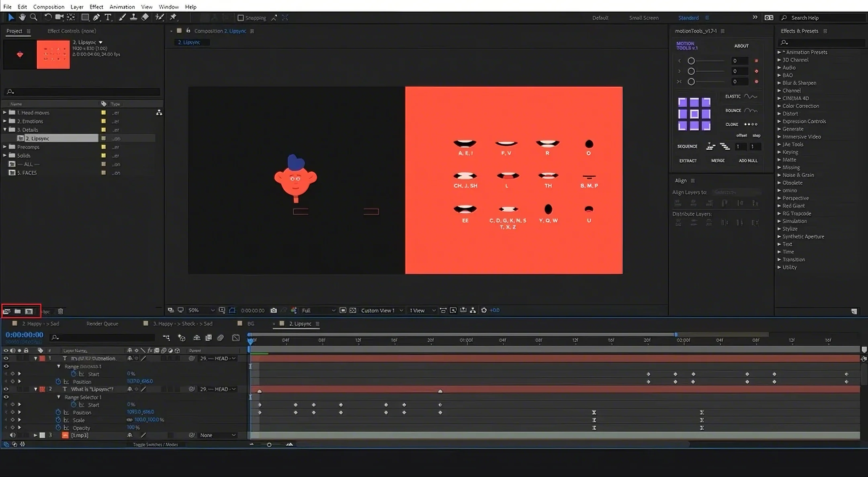Select the Horizontal Type tool
This screenshot has height=477, width=868.
coord(108,17)
